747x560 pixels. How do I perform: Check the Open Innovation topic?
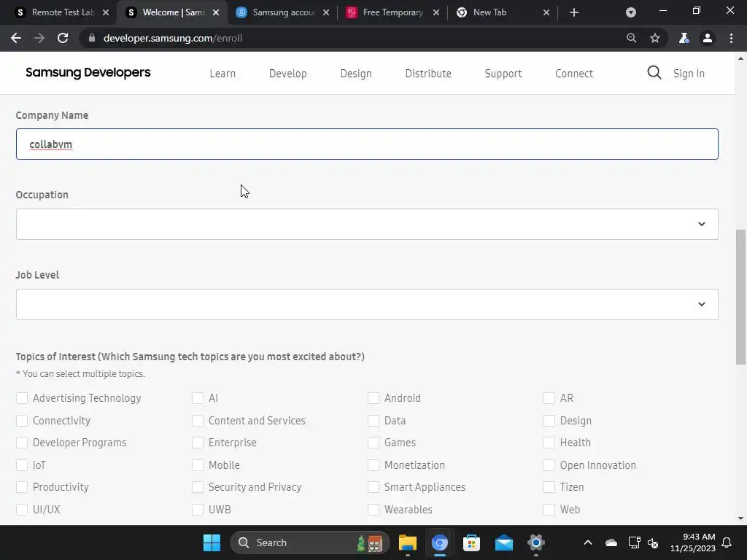point(549,464)
